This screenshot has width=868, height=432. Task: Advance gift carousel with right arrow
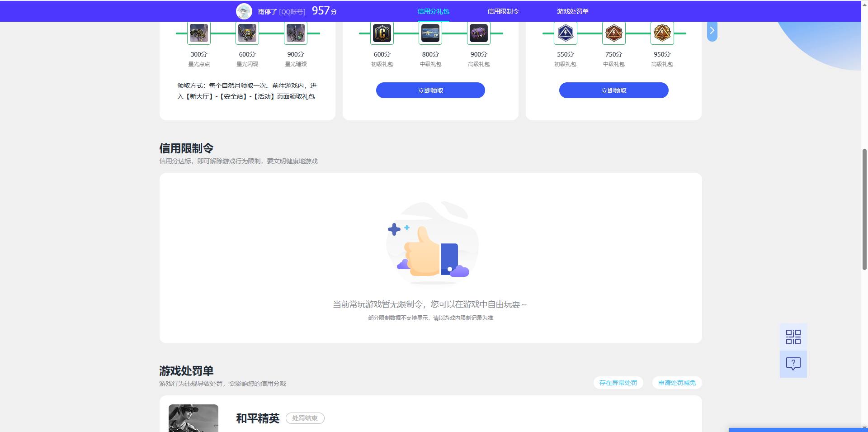click(712, 31)
